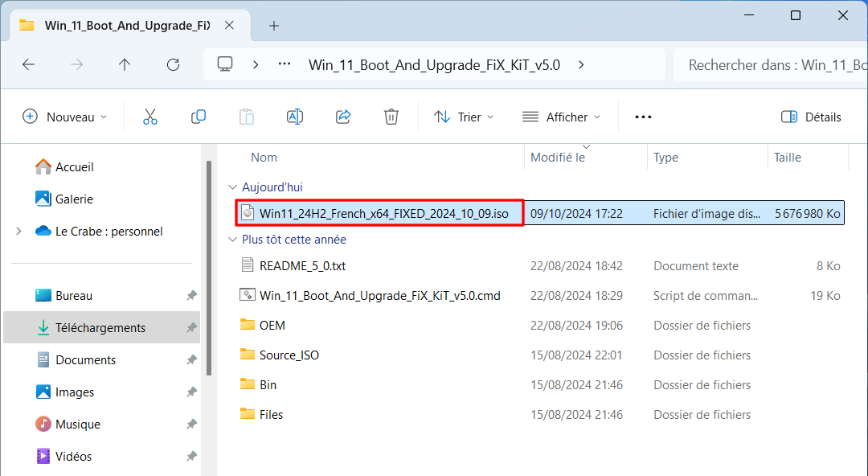
Task: Sort by the Taille column header
Action: pyautogui.click(x=787, y=158)
